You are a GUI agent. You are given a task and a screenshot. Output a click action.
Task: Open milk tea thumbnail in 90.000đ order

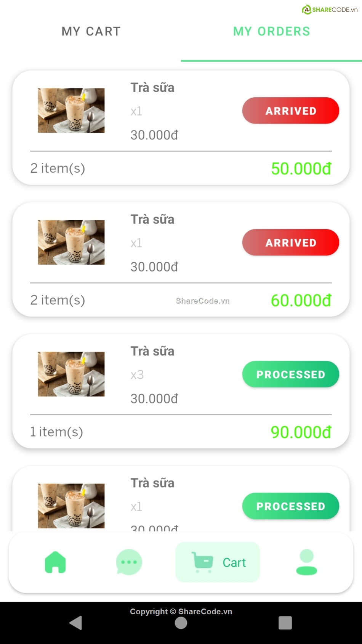pyautogui.click(x=71, y=374)
